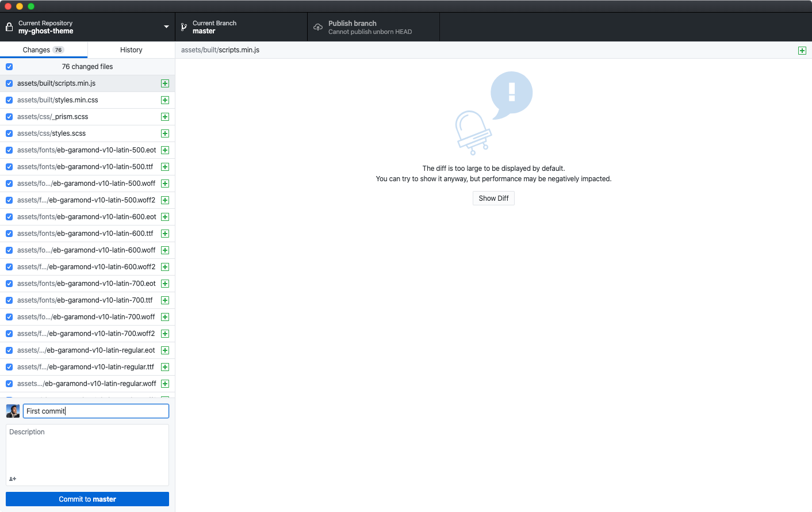Click added icon for eb-garamond-v10-latin-500.woff2
Image resolution: width=812 pixels, height=512 pixels.
(165, 200)
